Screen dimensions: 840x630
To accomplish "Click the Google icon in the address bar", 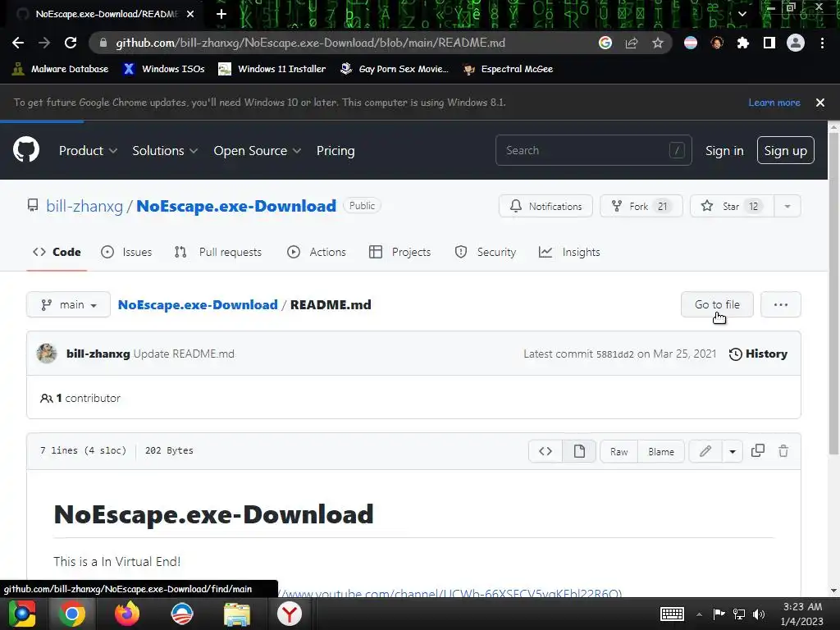I will coord(605,43).
